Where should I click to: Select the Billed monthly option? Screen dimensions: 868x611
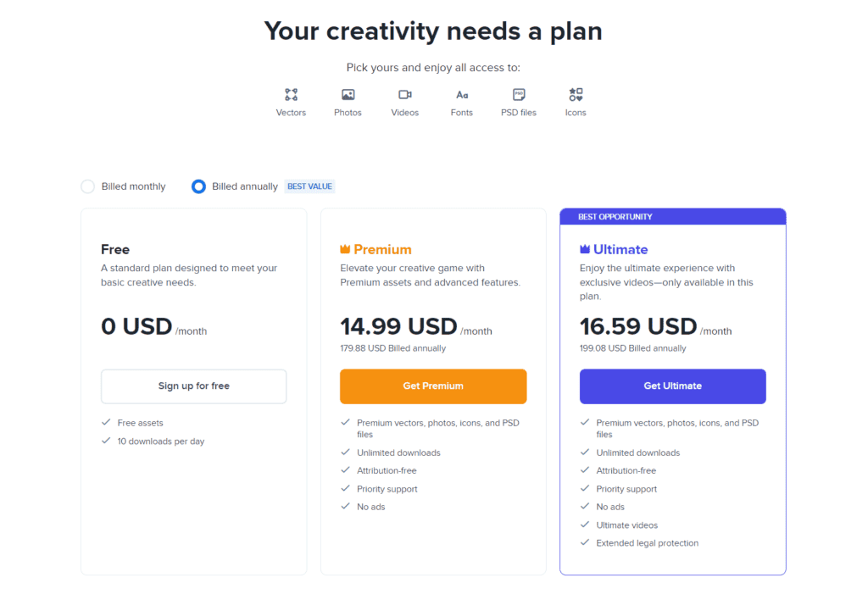pos(87,186)
